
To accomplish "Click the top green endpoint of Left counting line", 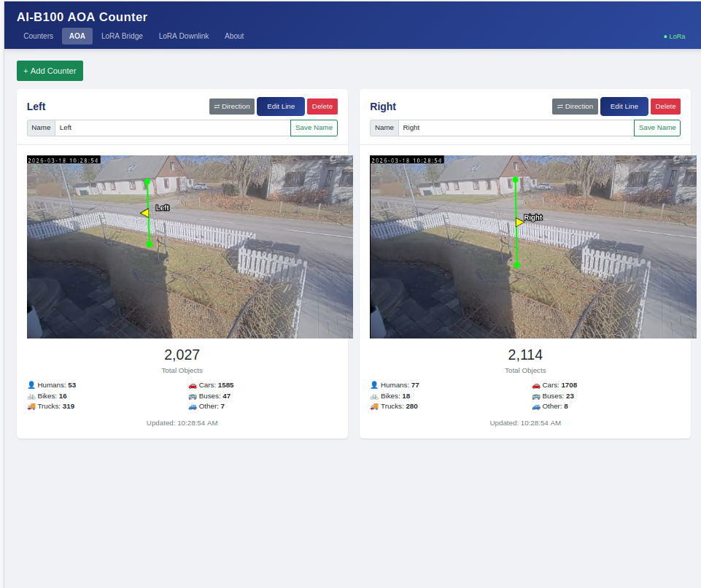I will click(147, 182).
